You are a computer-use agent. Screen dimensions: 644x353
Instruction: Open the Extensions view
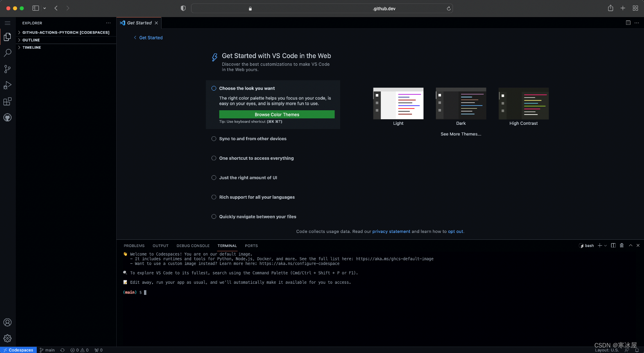click(7, 101)
